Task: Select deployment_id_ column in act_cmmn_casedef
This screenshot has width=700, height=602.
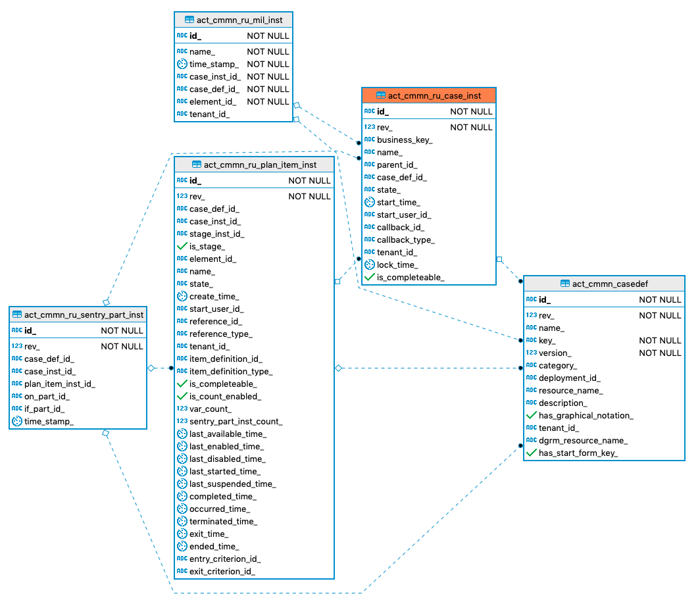Action: pyautogui.click(x=569, y=378)
